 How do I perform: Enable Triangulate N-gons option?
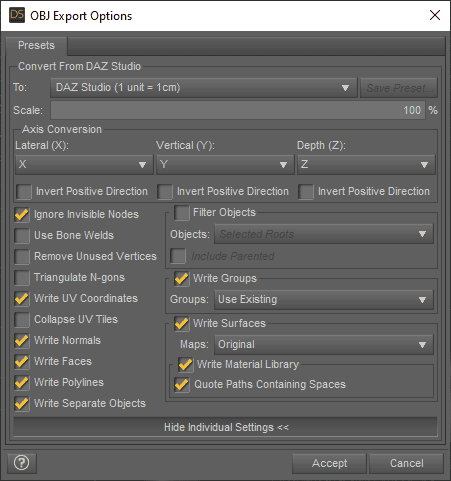22,277
